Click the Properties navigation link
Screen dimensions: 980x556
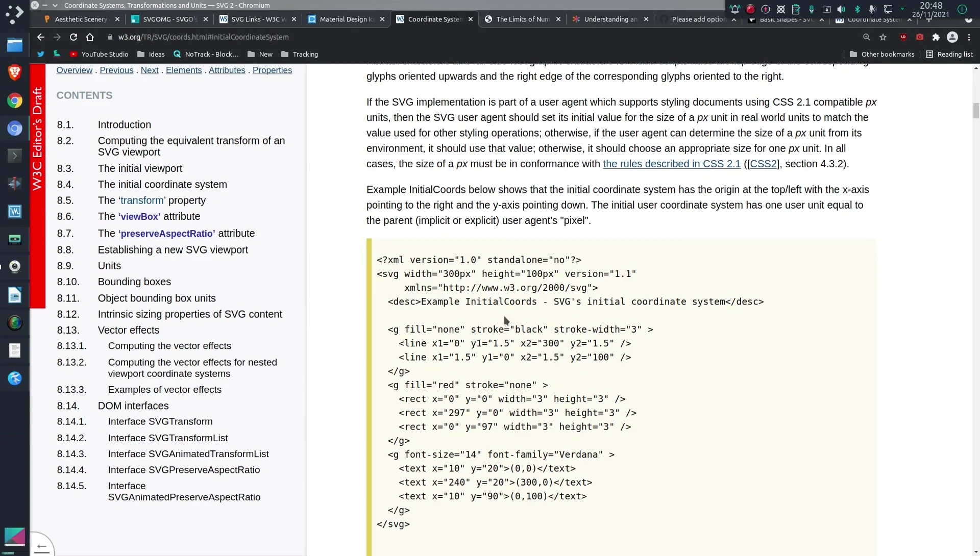[x=273, y=70]
